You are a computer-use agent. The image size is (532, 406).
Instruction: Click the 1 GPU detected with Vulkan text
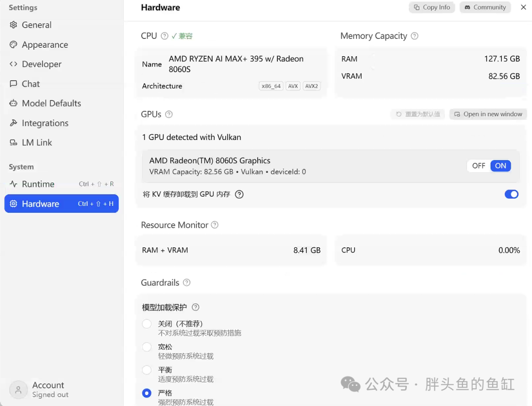[192, 137]
